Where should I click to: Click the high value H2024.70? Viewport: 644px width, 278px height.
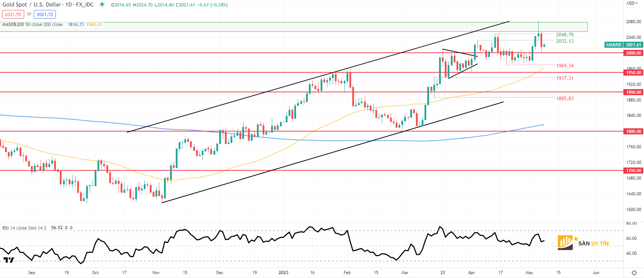[x=143, y=5]
